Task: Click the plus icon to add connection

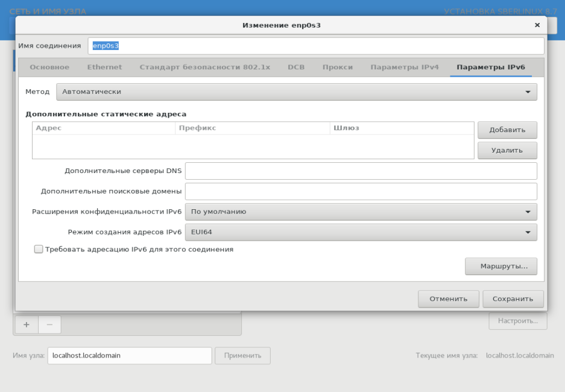Action: click(x=26, y=324)
